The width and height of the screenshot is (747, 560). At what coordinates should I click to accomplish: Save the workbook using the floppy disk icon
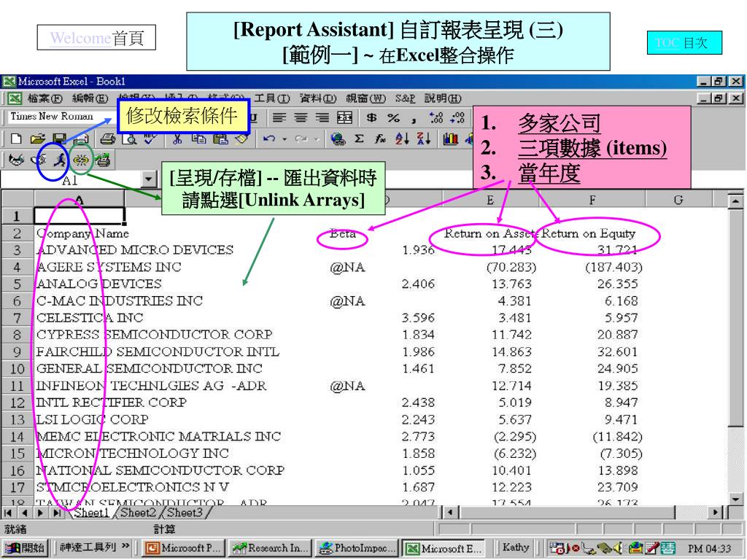coord(59,139)
